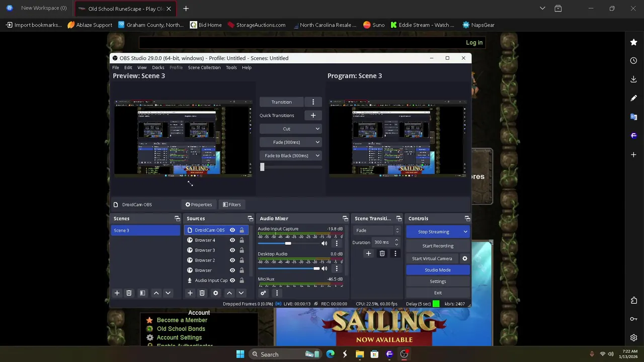
Task: Click the Start Recording button
Action: click(x=438, y=246)
